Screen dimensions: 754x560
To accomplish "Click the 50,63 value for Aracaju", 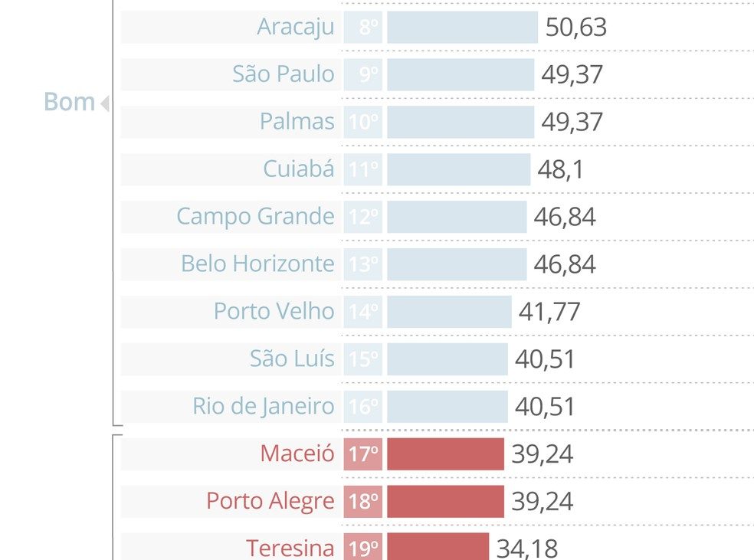I will 576,28.
